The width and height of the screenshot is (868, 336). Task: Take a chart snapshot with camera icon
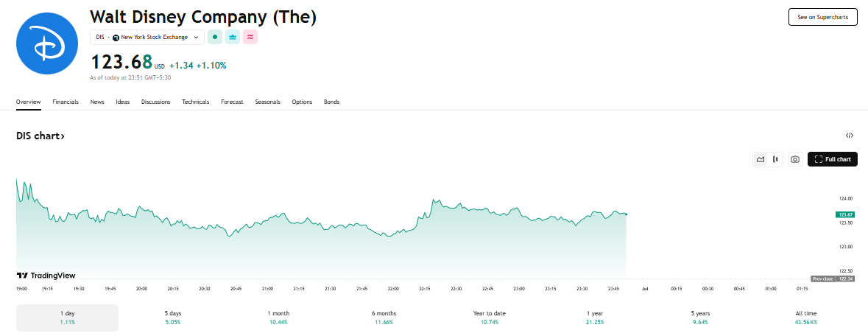[x=795, y=159]
